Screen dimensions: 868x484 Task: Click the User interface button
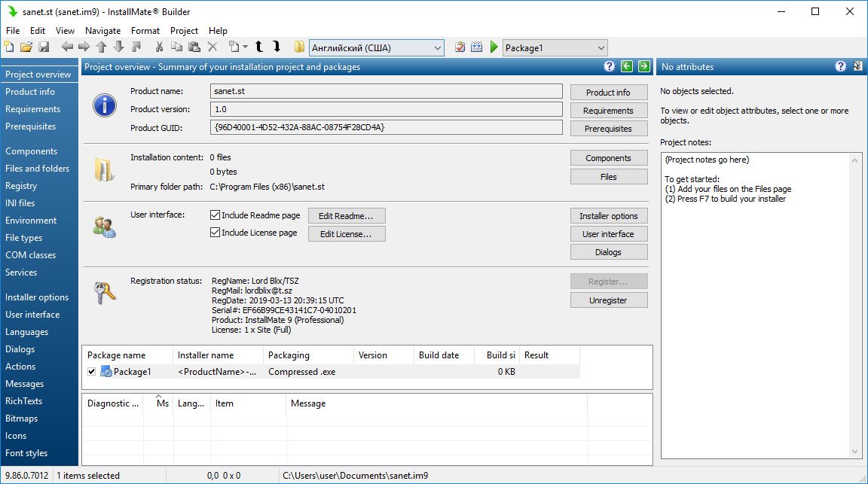coord(608,234)
